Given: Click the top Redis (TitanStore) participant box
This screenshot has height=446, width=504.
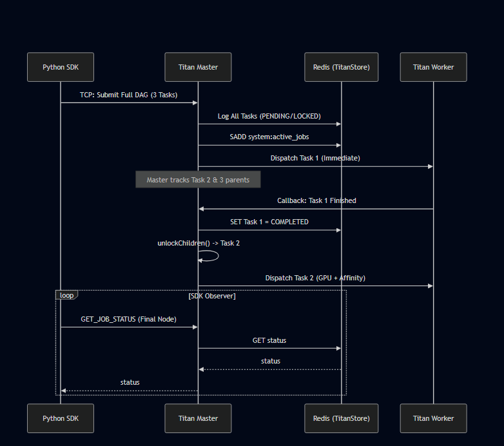Looking at the screenshot, I should (342, 67).
